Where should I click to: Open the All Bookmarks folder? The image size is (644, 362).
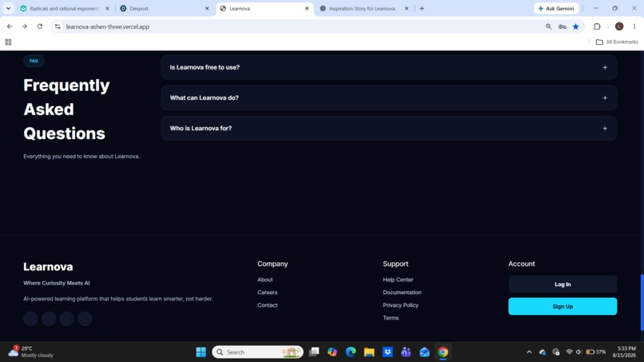click(617, 42)
